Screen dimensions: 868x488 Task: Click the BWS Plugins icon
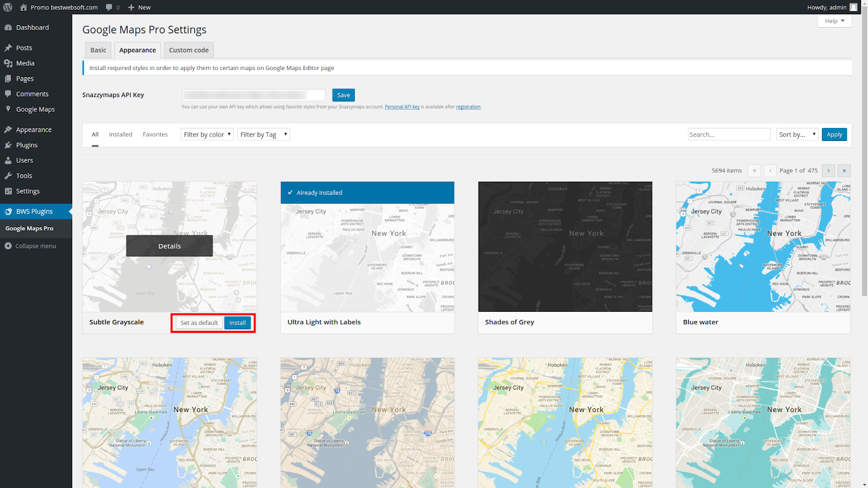pyautogui.click(x=8, y=211)
